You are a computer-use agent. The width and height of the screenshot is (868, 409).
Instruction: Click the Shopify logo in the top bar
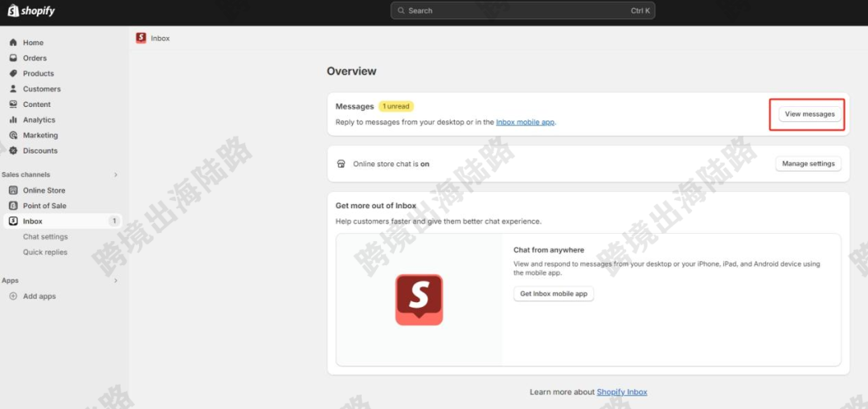(x=31, y=10)
